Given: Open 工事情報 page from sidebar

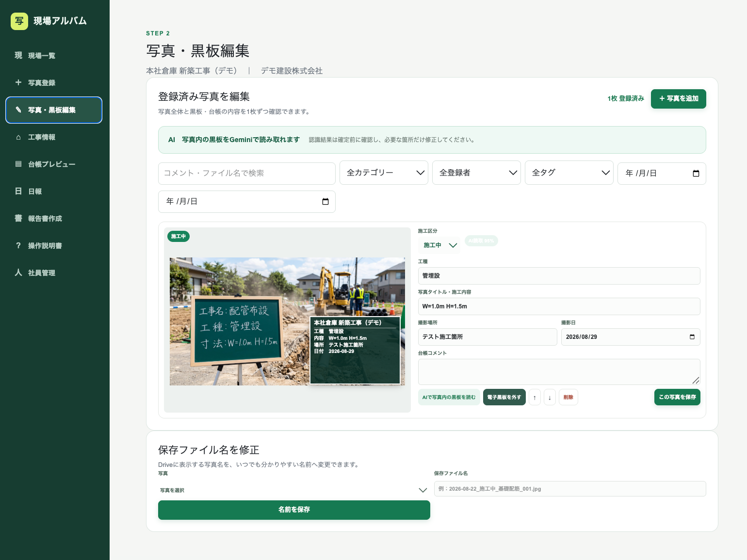Looking at the screenshot, I should pos(54,137).
